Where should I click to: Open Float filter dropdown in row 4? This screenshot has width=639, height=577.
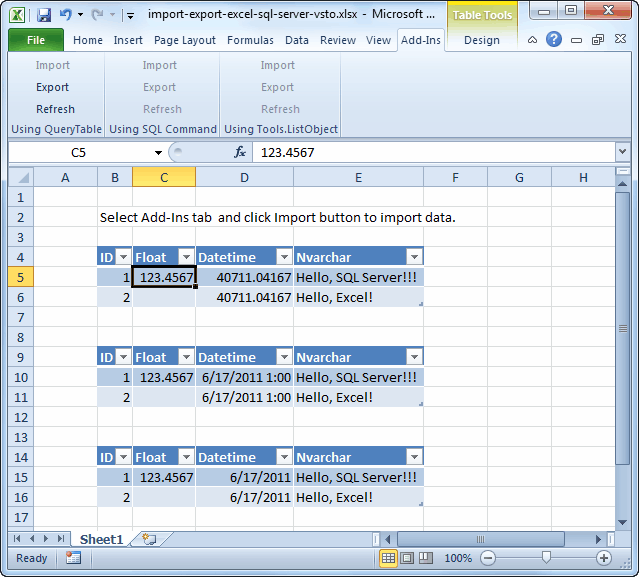[186, 257]
